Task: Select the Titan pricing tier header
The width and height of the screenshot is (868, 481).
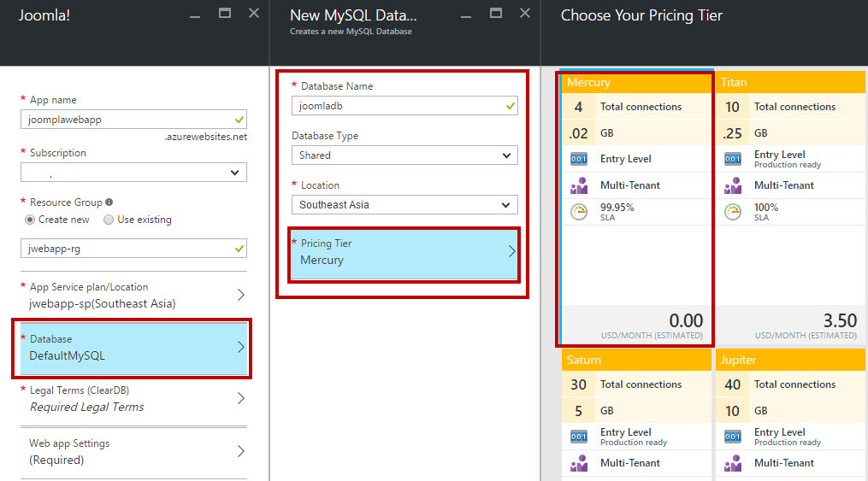Action: pyautogui.click(x=790, y=82)
